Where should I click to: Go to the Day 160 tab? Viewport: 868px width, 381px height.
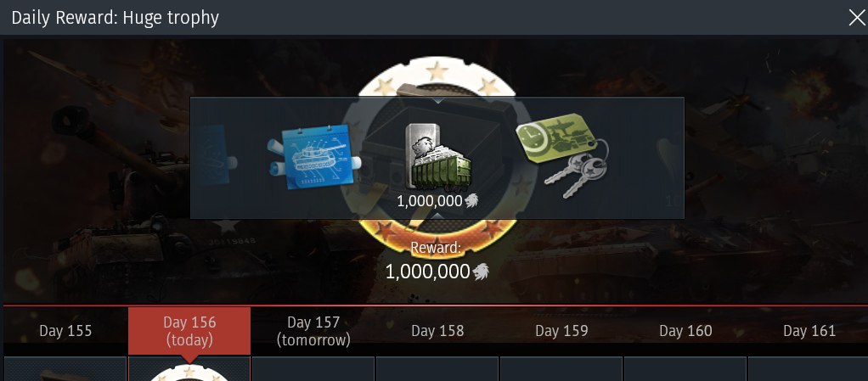(x=685, y=331)
